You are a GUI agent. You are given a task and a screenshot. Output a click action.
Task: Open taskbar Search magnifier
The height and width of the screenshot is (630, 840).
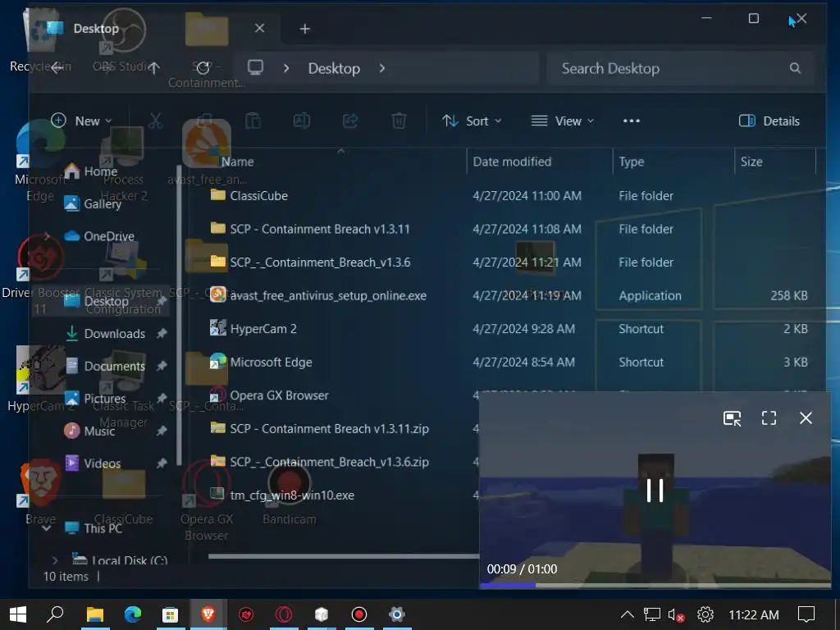tap(55, 614)
